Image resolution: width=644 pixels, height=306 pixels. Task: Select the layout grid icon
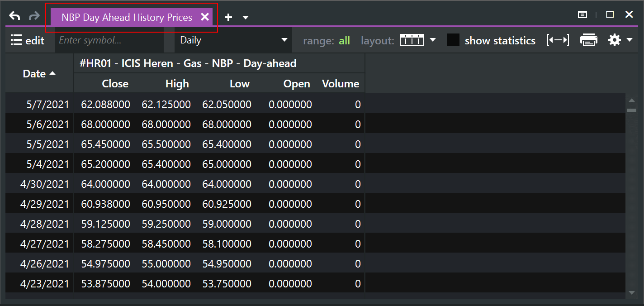tap(412, 40)
